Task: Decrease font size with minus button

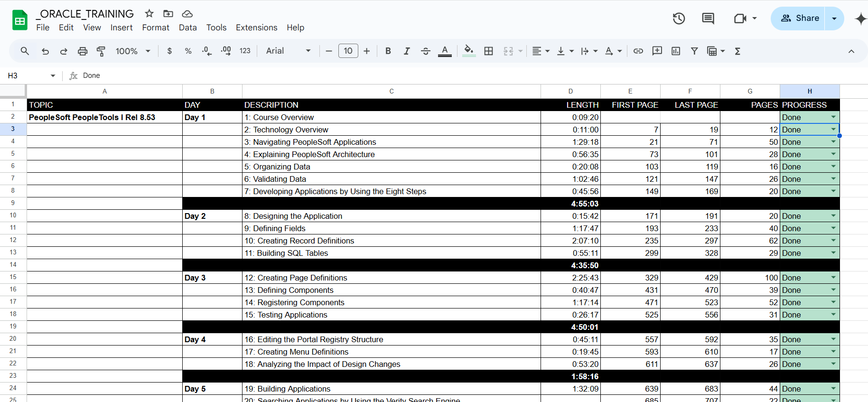Action: pyautogui.click(x=328, y=51)
